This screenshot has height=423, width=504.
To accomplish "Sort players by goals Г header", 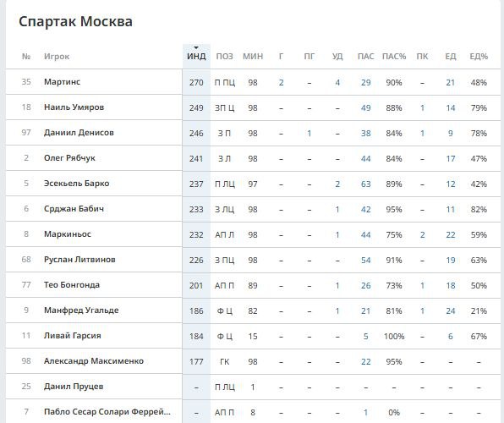I will click(281, 57).
